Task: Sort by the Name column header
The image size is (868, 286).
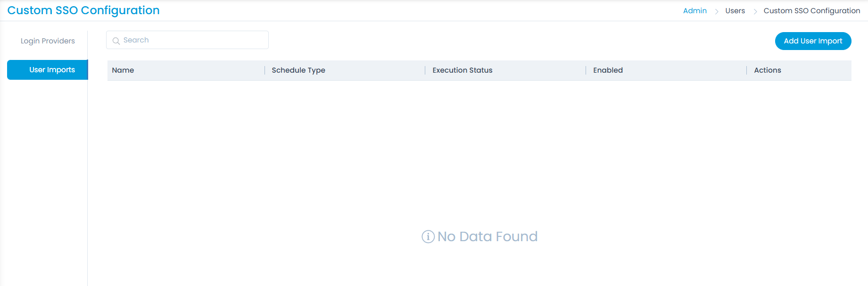Action: [123, 70]
